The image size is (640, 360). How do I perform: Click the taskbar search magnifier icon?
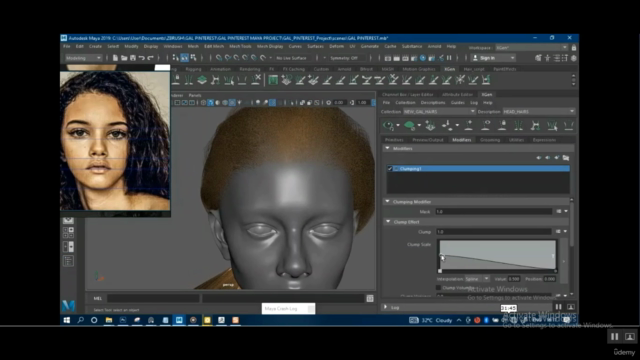coord(80,320)
